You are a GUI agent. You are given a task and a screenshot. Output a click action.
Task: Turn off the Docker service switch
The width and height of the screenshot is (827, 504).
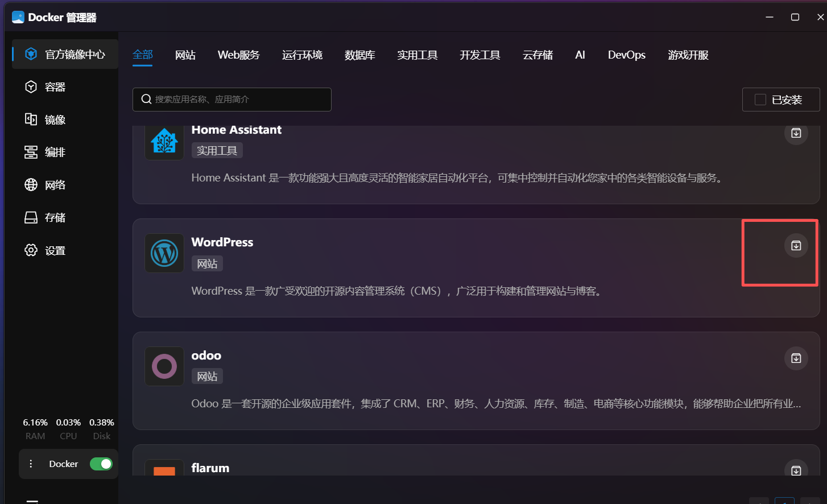click(x=101, y=464)
